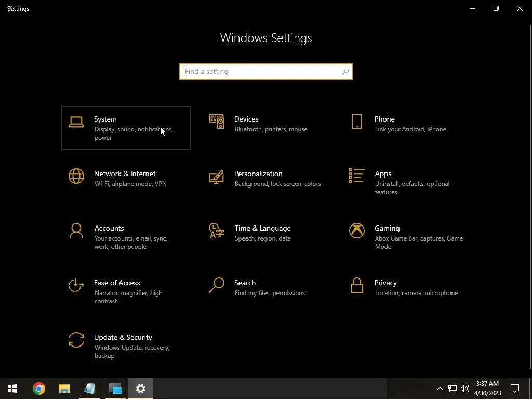Screen dimensions: 532x399
Task: Select the Ease of Access title
Action: (x=117, y=283)
